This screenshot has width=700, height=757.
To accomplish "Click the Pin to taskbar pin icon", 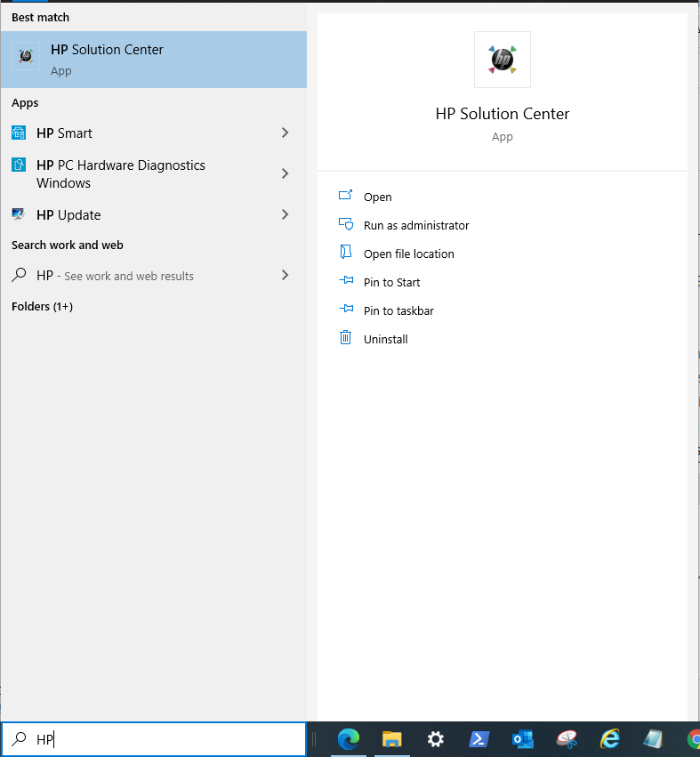I will click(346, 310).
